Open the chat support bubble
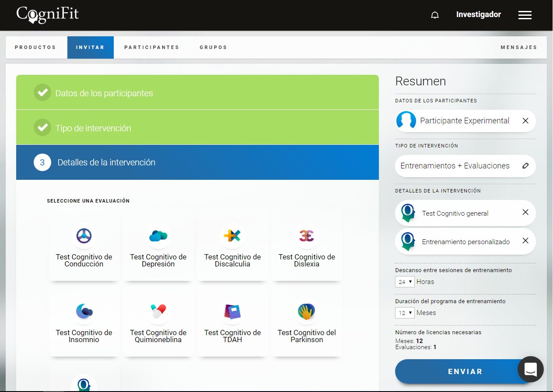 [x=531, y=369]
